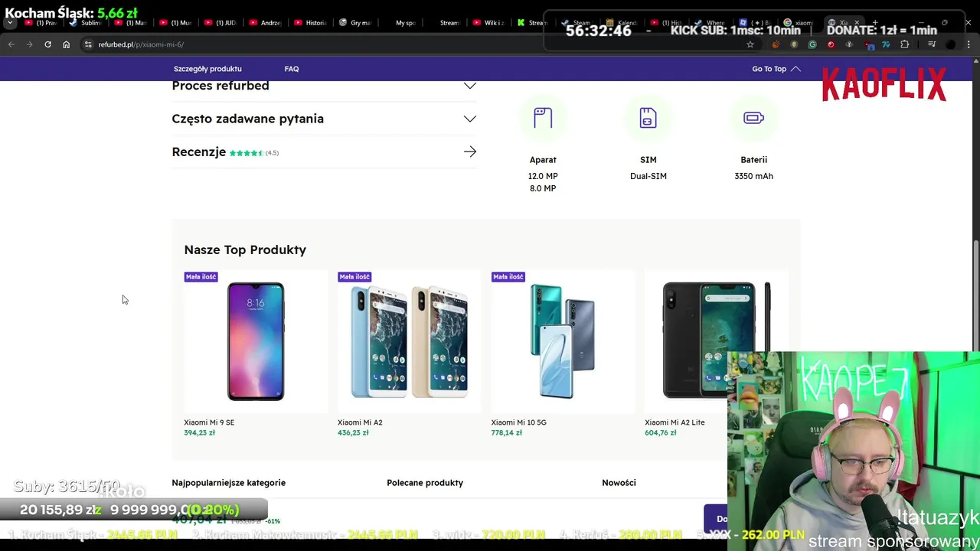The width and height of the screenshot is (980, 551).
Task: Click the green Grammarly extension icon
Action: click(x=812, y=44)
